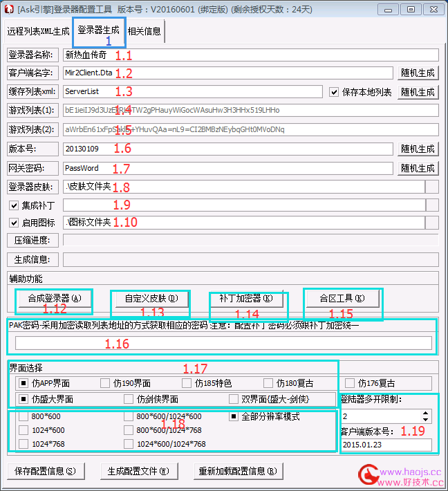Enable the 仿剑侠界面 checkbox

point(129,399)
